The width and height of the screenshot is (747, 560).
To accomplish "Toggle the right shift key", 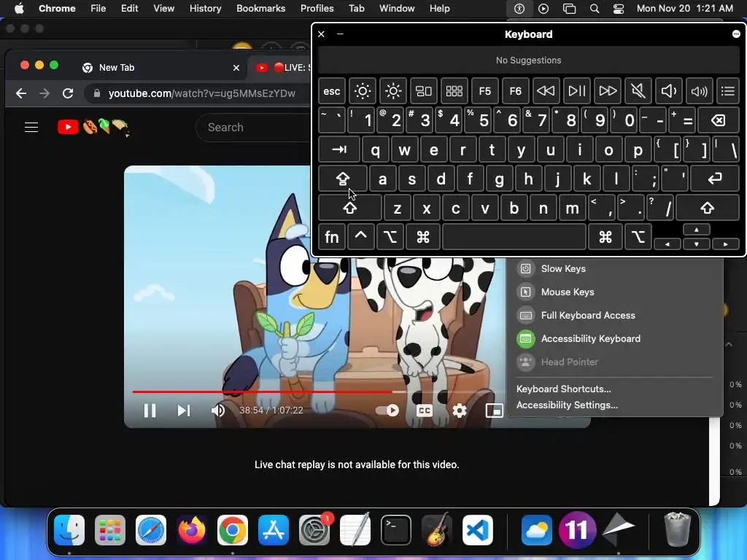I will click(708, 208).
